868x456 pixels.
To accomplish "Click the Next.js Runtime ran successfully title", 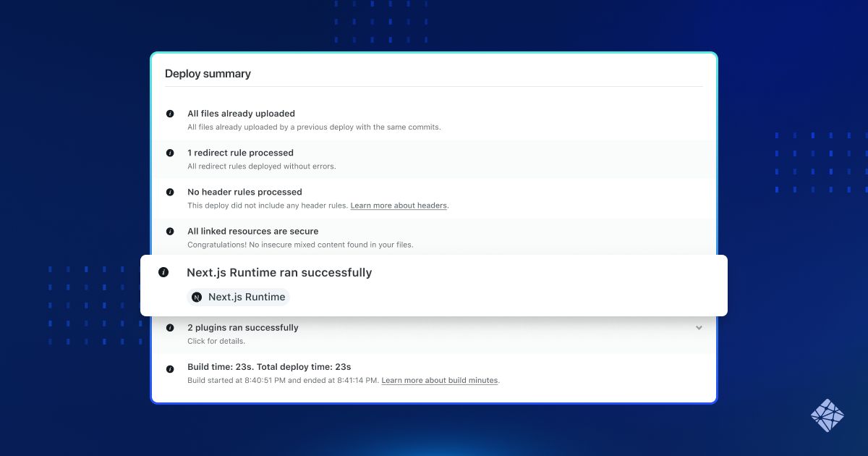I will [x=279, y=273].
